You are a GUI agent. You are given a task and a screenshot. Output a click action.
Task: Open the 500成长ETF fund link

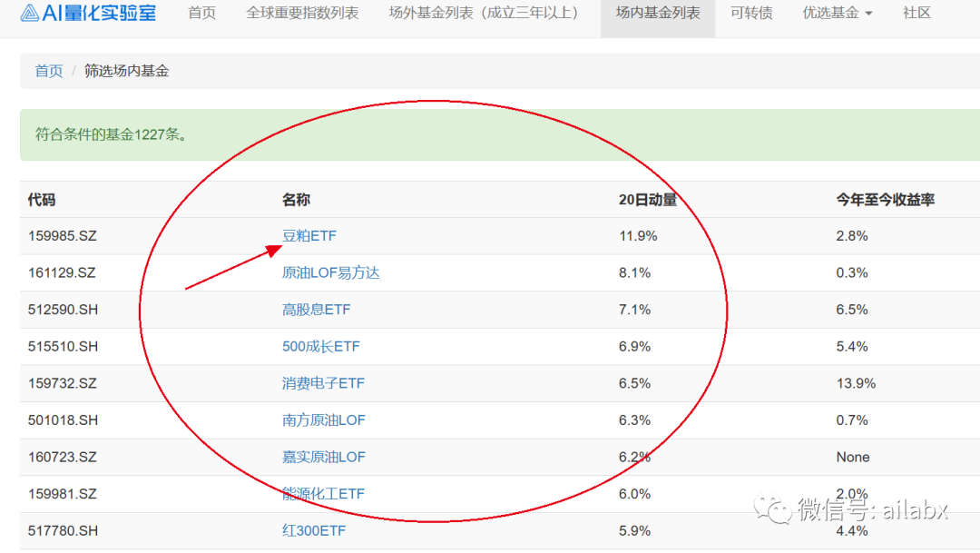(x=320, y=347)
